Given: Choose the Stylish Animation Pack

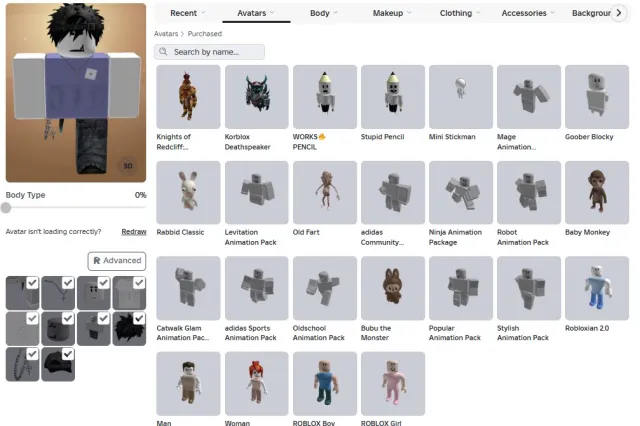Looking at the screenshot, I should coord(529,288).
